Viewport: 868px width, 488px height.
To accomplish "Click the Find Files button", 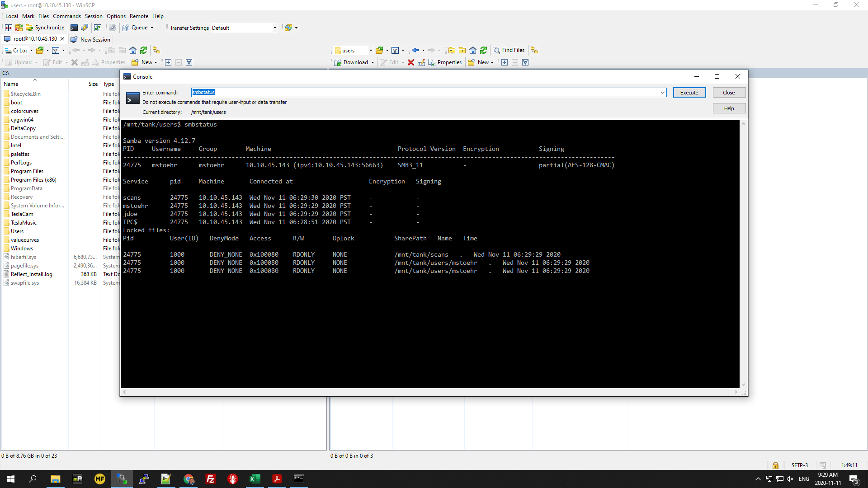I will pos(509,50).
